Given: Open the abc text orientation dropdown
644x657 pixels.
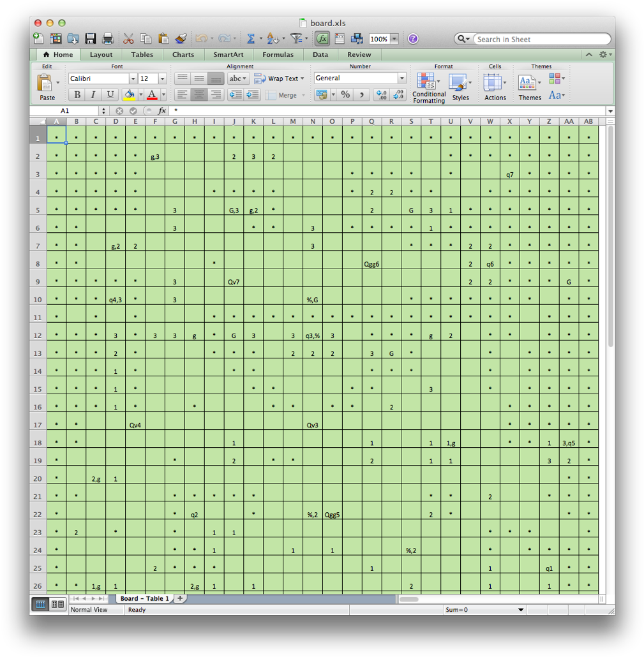Looking at the screenshot, I should coord(238,78).
